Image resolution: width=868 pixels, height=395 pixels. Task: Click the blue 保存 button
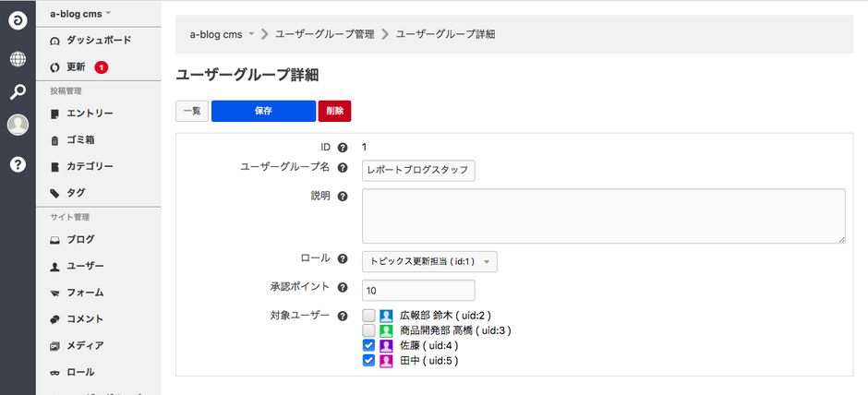(263, 111)
